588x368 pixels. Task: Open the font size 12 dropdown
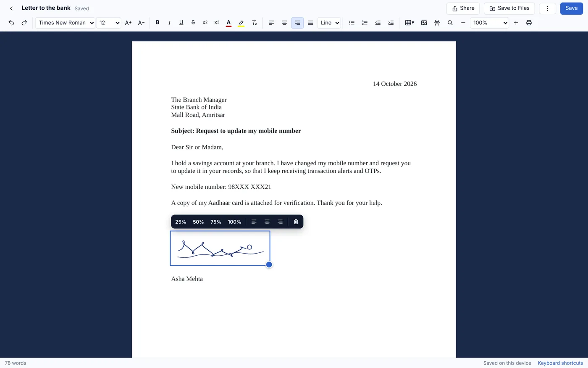pyautogui.click(x=109, y=23)
